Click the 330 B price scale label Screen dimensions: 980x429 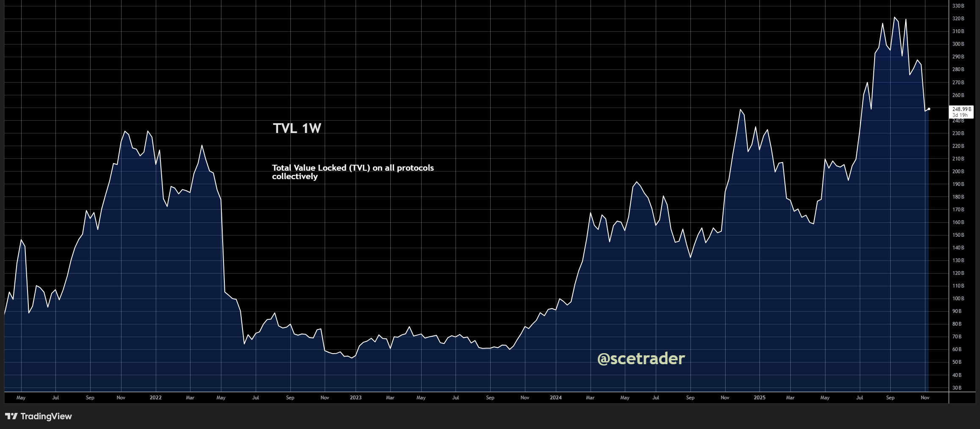(958, 6)
